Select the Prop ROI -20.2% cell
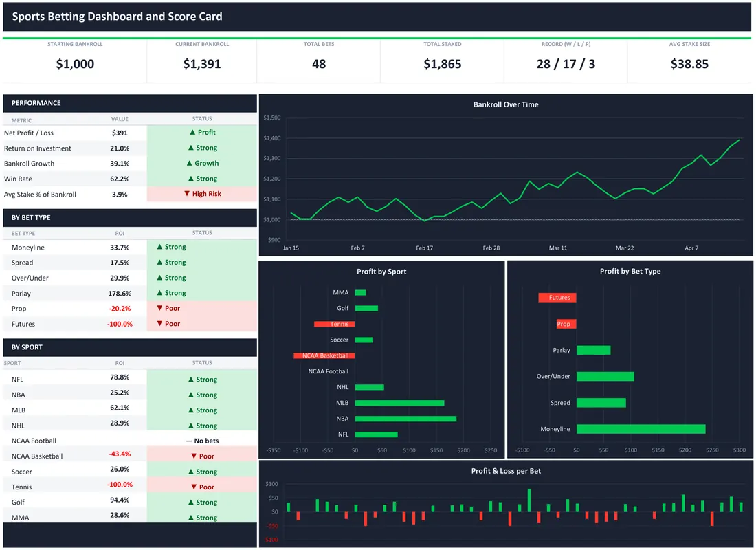Screen dimensions: 756x550 [120, 309]
